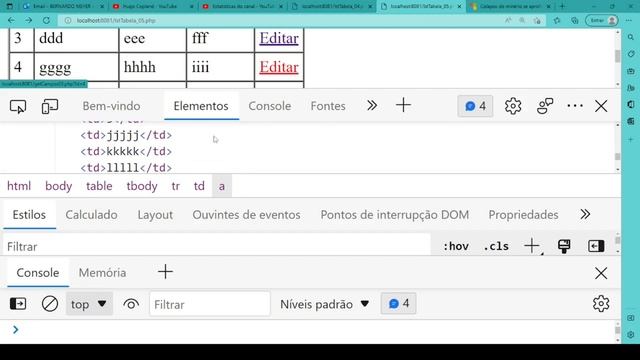Select the jjjjj td element line
The image size is (640, 360).
pyautogui.click(x=126, y=135)
